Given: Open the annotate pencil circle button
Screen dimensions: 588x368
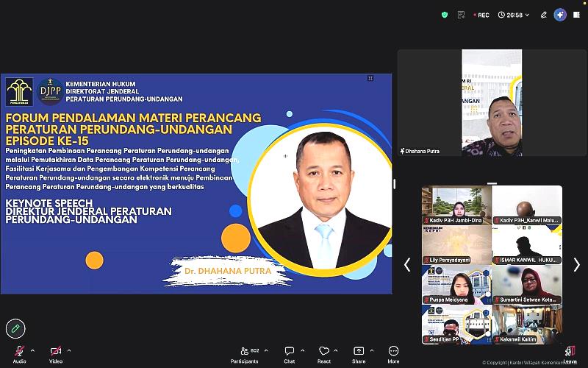Looking at the screenshot, I should [15, 328].
